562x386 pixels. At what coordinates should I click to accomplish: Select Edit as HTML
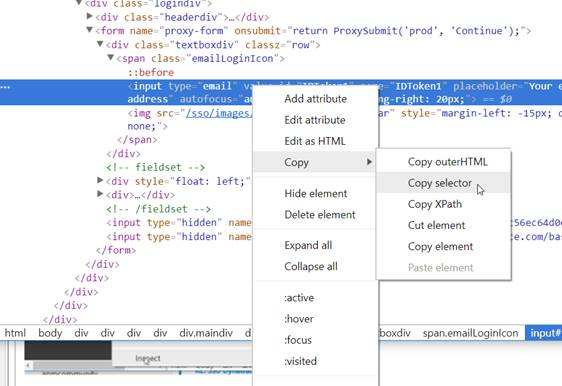(315, 141)
